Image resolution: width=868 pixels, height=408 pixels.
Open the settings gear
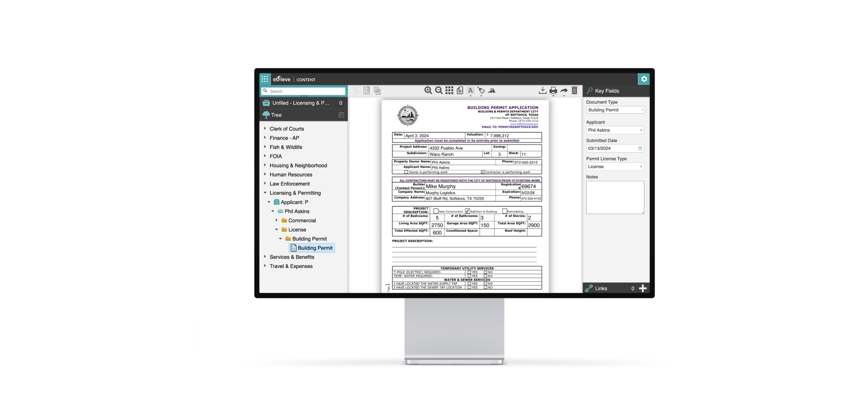pos(644,79)
